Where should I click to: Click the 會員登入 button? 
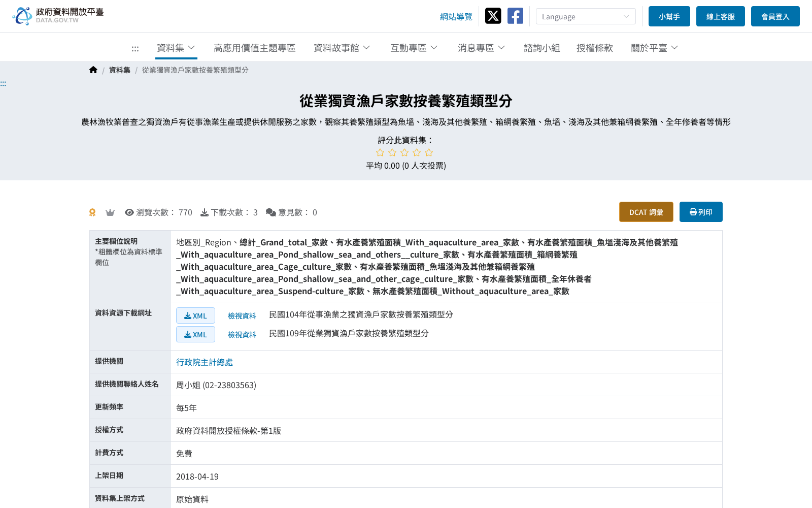point(775,16)
